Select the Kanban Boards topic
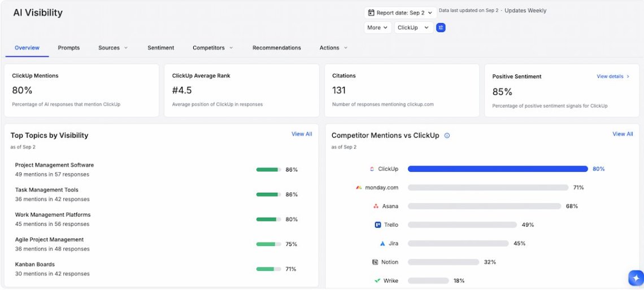This screenshot has height=290, width=644. pos(34,264)
